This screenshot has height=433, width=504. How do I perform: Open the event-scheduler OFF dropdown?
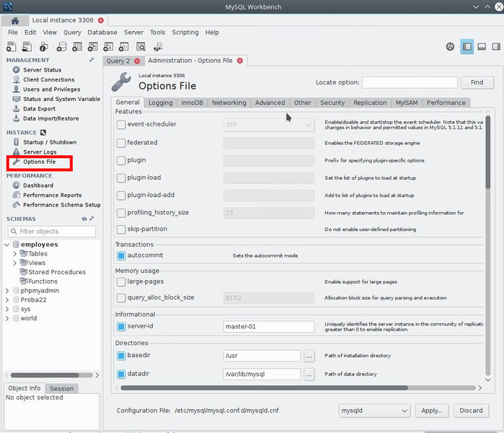269,125
